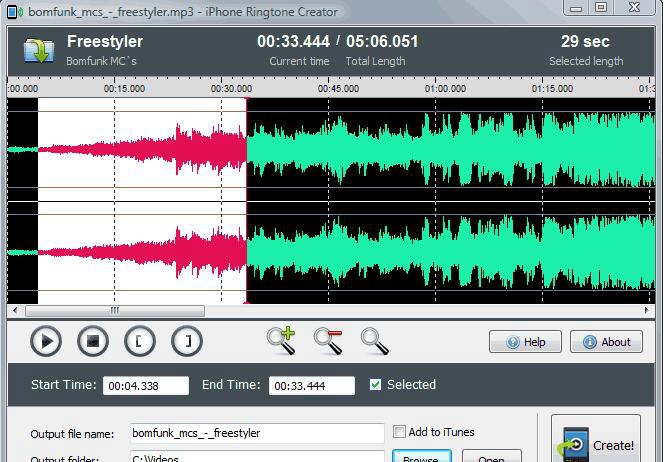
Task: Click the scrollbar right arrow
Action: coord(646,310)
